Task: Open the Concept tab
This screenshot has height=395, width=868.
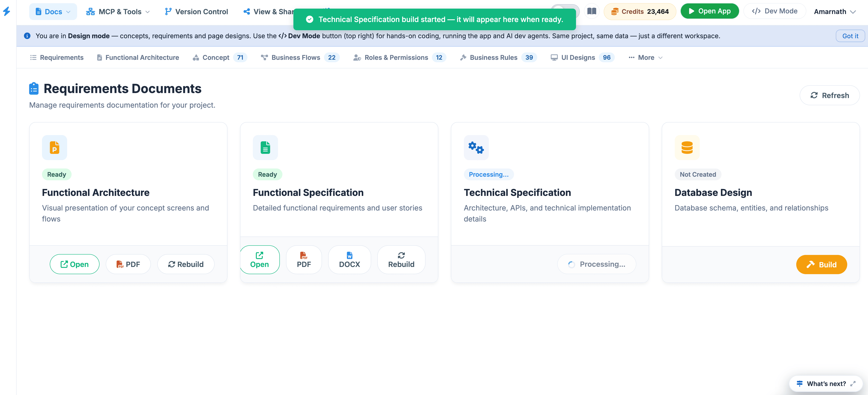Action: click(x=220, y=57)
